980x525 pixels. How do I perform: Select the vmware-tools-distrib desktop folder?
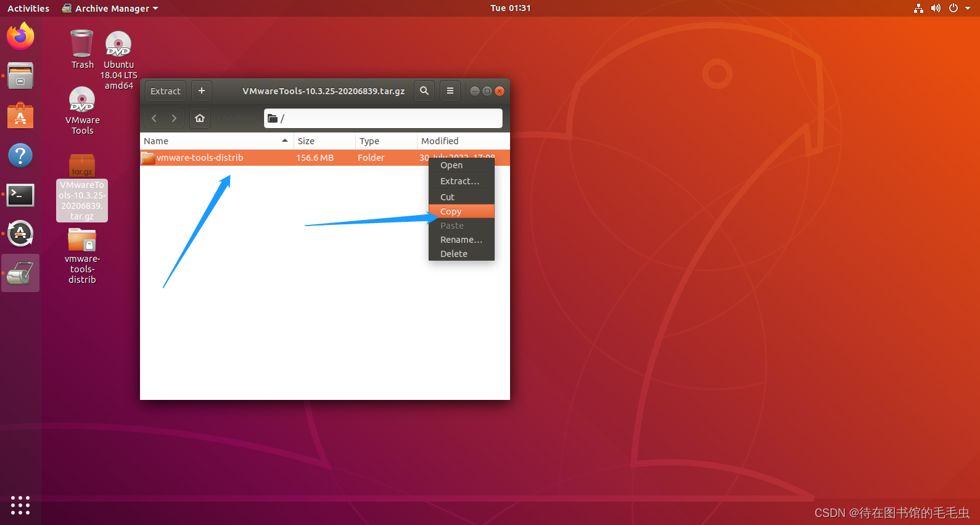82,256
